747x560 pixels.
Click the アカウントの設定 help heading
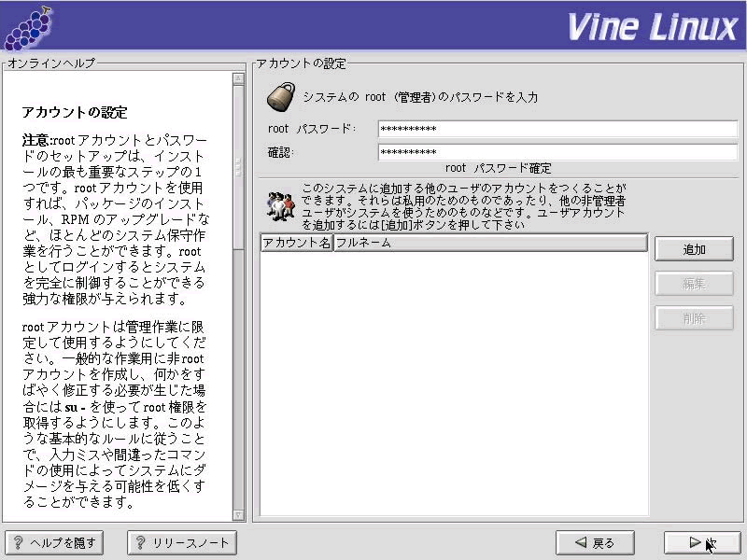pos(75,112)
